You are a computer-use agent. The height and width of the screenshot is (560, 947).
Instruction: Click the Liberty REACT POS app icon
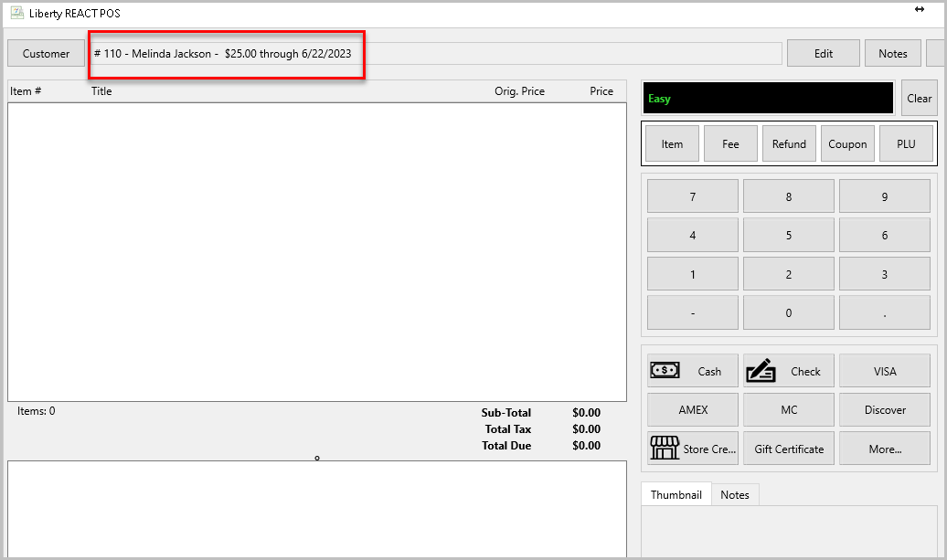tap(16, 13)
